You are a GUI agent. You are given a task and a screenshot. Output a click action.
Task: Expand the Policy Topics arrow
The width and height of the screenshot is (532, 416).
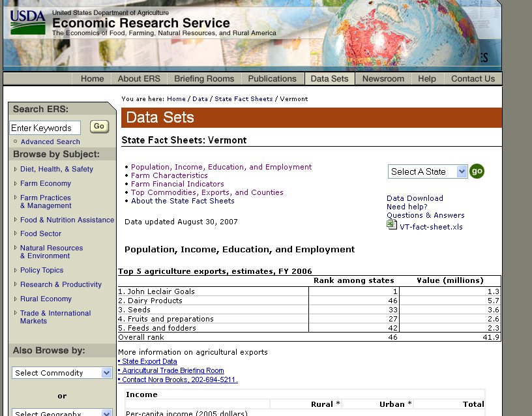click(x=15, y=270)
